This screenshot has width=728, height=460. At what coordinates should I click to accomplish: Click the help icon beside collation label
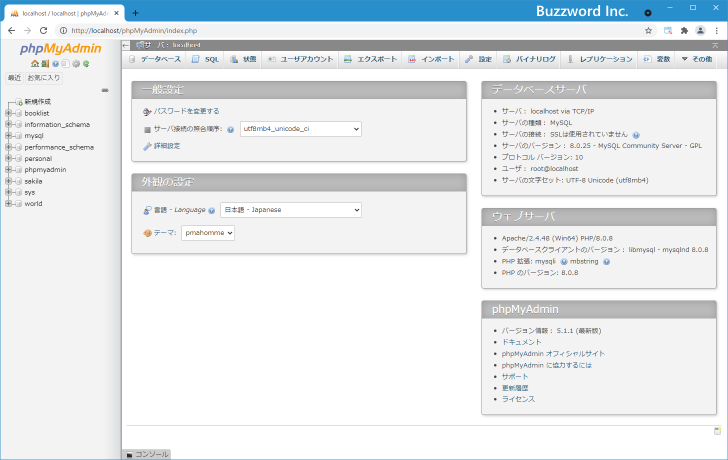tap(230, 129)
